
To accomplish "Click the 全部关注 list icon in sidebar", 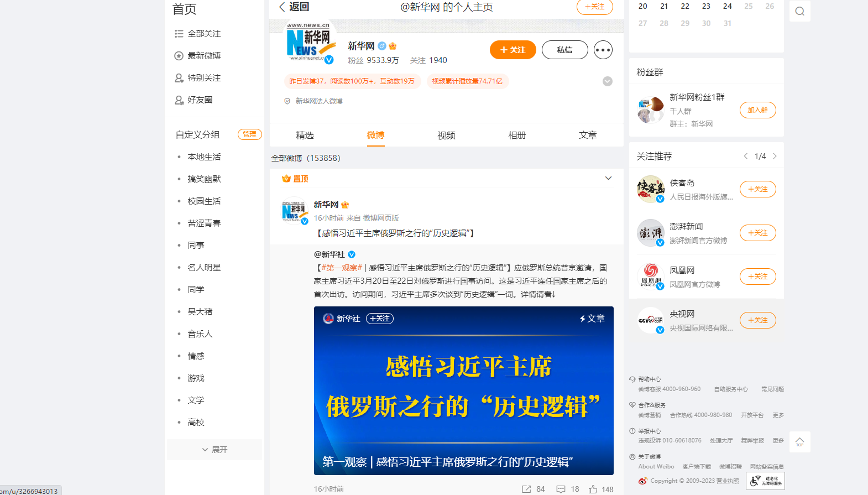I will (x=179, y=34).
